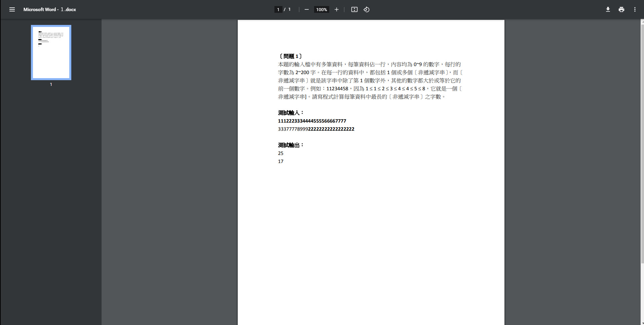Print the document using printer icon

[x=621, y=9]
